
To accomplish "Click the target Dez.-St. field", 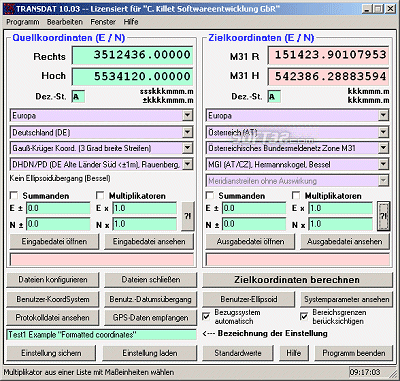I will click(274, 97).
